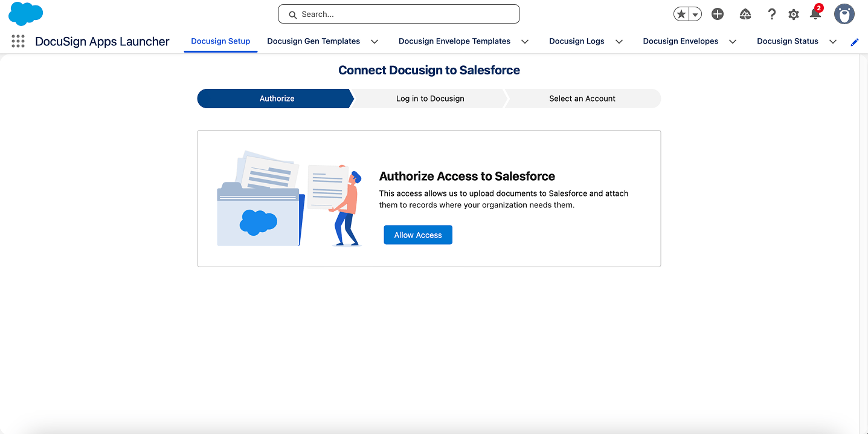Expand the Docusign Gen Templates chevron

pos(375,42)
